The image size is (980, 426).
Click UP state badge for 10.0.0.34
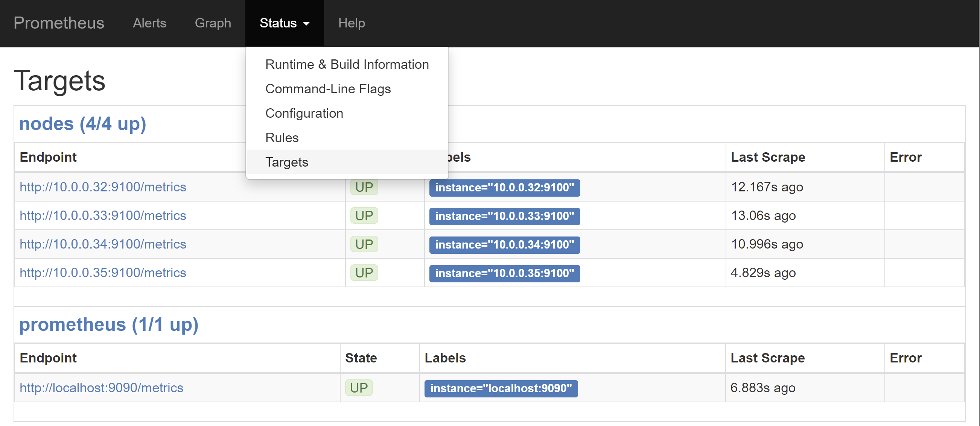[364, 244]
